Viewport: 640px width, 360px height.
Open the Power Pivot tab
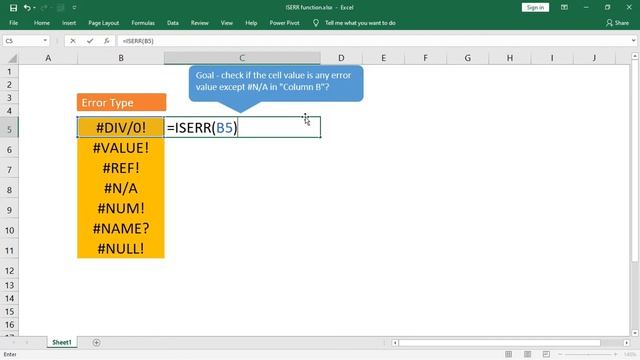click(x=284, y=23)
